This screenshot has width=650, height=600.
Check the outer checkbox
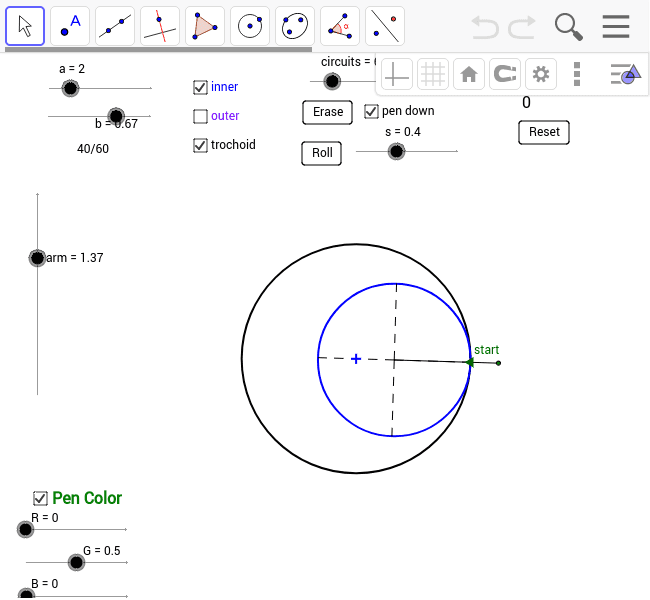point(200,116)
